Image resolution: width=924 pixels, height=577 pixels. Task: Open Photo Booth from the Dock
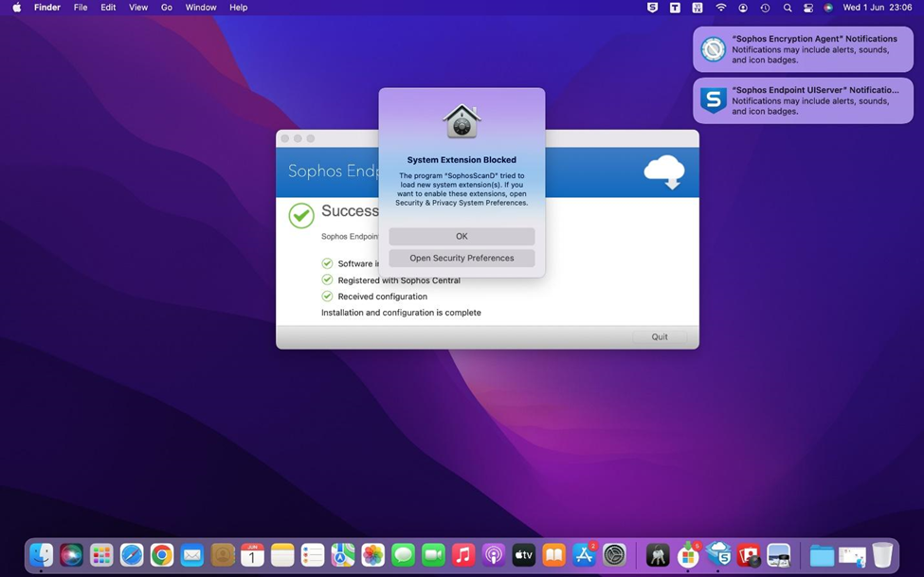749,555
